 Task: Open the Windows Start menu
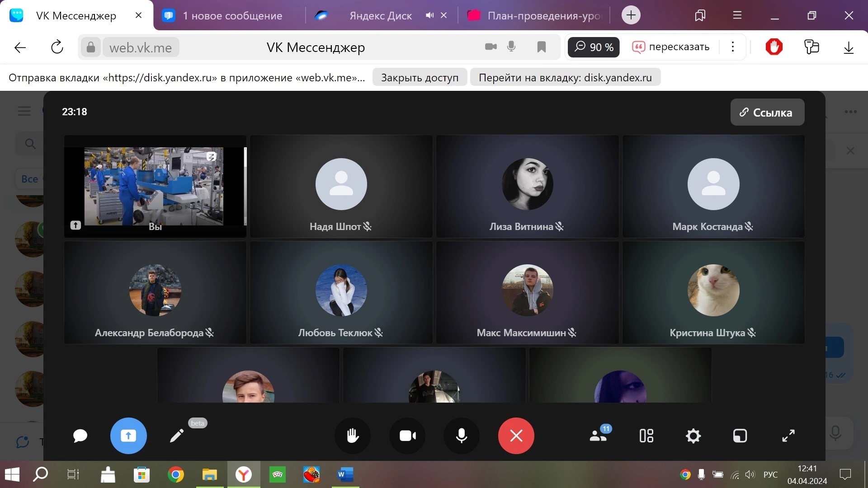pos(12,474)
